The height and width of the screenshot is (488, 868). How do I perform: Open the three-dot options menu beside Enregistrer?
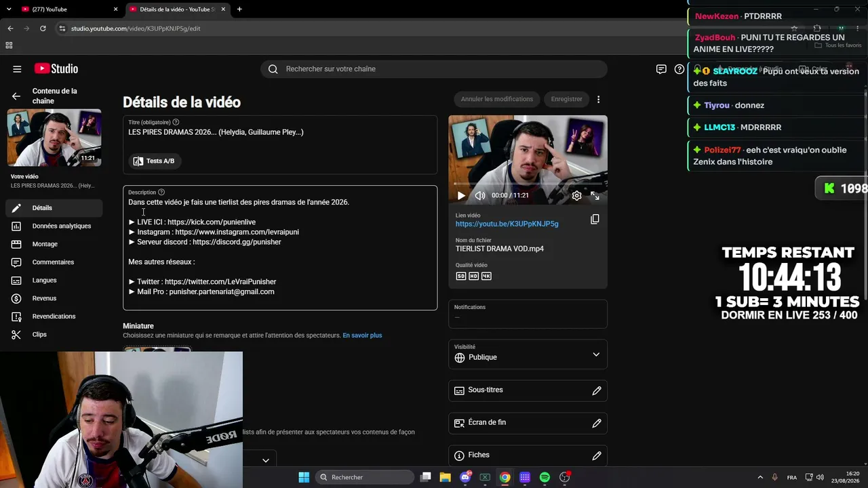(598, 100)
